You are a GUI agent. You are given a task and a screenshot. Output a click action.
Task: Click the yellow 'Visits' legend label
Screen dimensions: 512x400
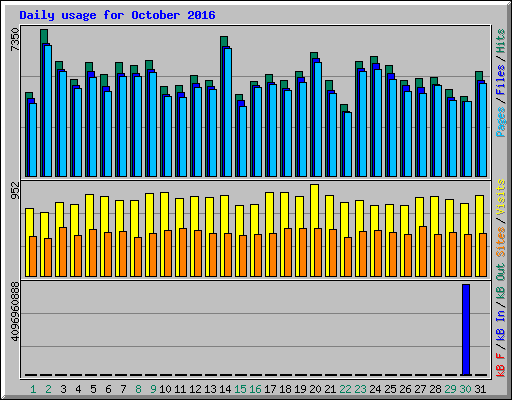[500, 198]
